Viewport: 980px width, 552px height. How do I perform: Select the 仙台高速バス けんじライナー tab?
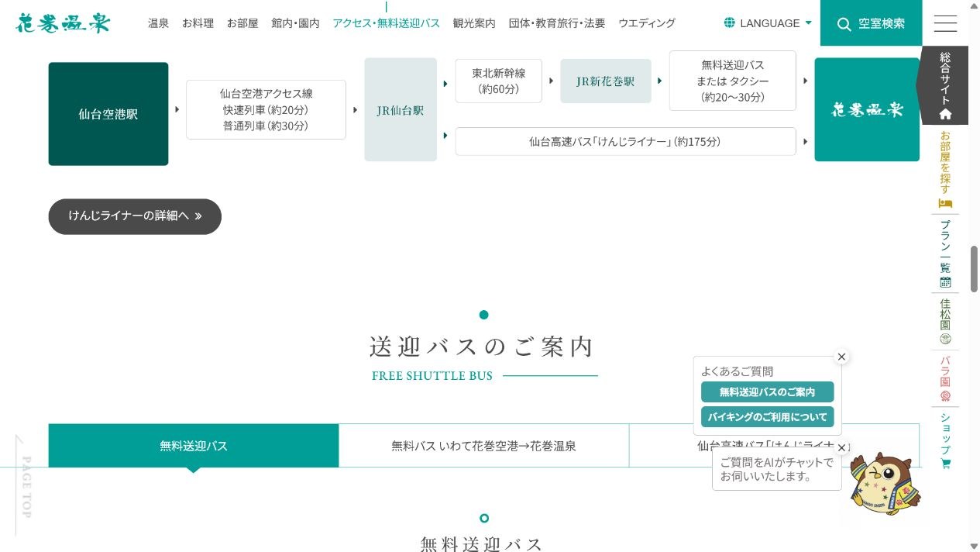tap(774, 446)
